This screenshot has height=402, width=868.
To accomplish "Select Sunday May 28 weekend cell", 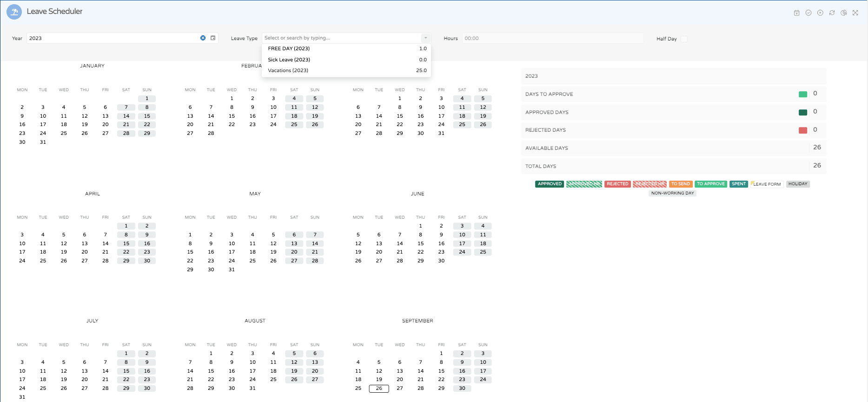I will point(315,261).
